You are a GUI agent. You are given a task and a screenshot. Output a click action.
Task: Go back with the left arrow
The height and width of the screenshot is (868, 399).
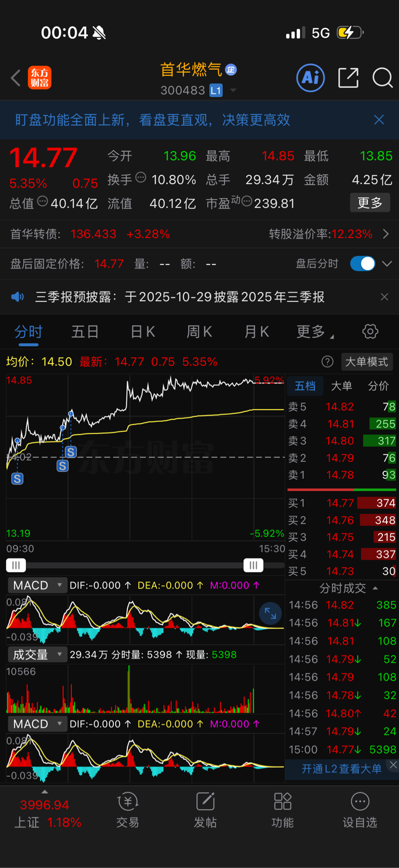[16, 78]
